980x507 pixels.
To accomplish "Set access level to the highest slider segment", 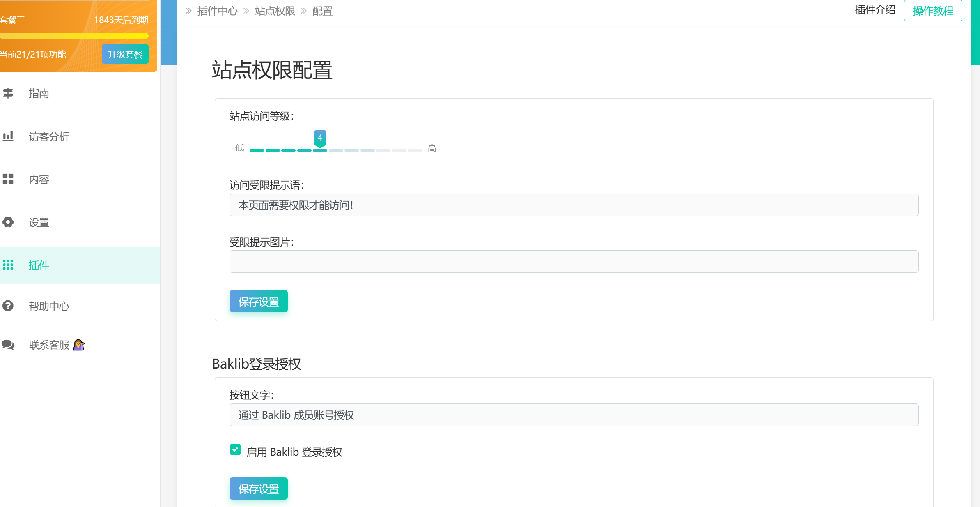I will coord(415,150).
